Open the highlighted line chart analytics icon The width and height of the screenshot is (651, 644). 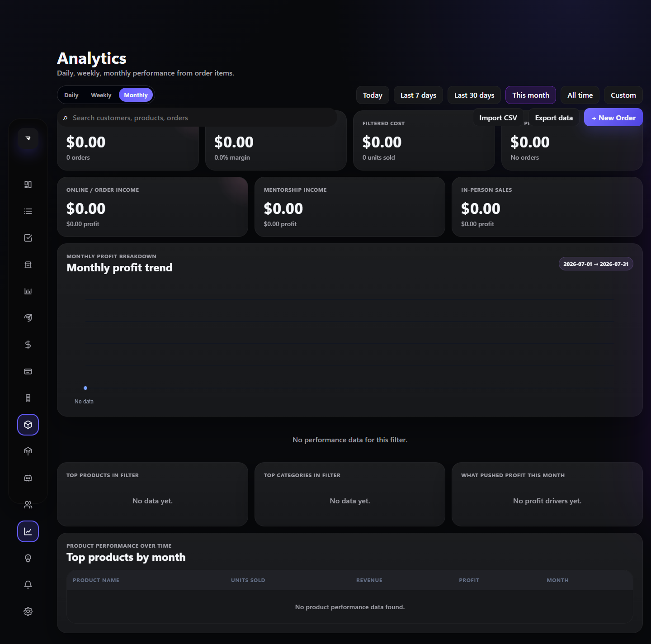pyautogui.click(x=28, y=531)
